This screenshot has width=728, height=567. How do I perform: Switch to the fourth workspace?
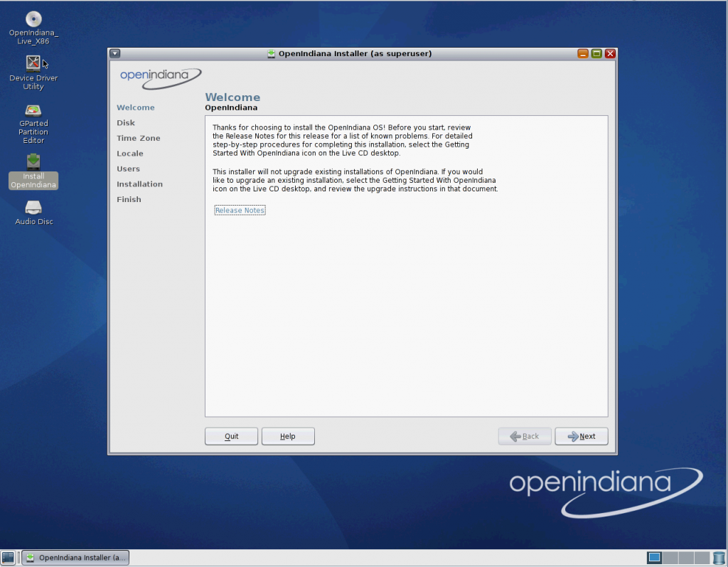702,557
